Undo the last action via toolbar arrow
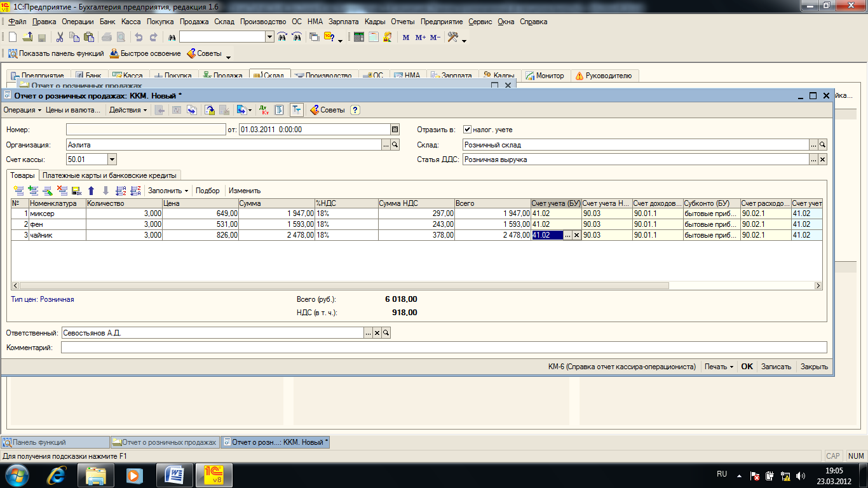Viewport: 868px width, 488px height. (139, 37)
